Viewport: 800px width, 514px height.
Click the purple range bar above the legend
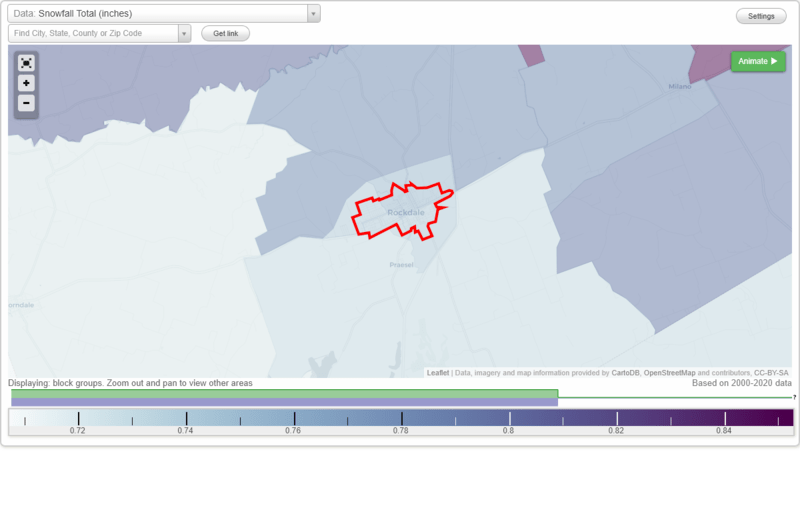tap(285, 402)
